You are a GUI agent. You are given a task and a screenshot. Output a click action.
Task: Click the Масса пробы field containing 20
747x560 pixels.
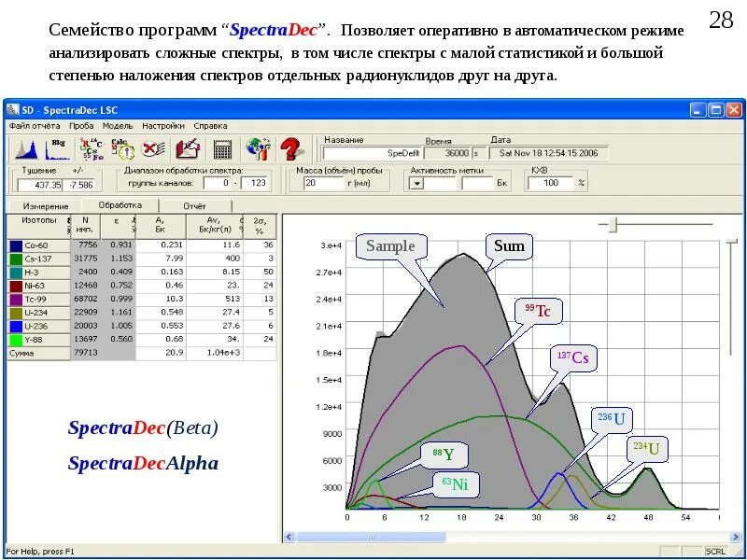[x=324, y=183]
